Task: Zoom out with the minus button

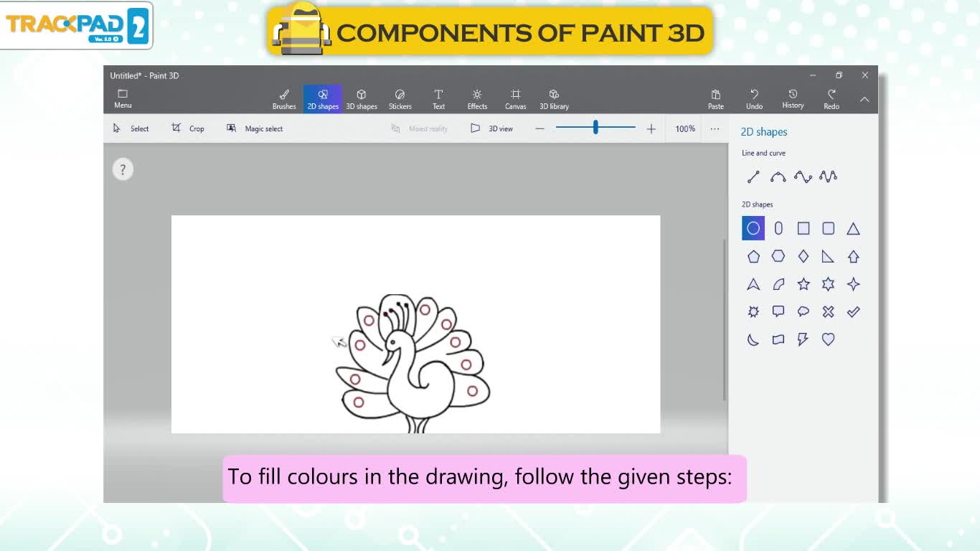Action: 540,128
